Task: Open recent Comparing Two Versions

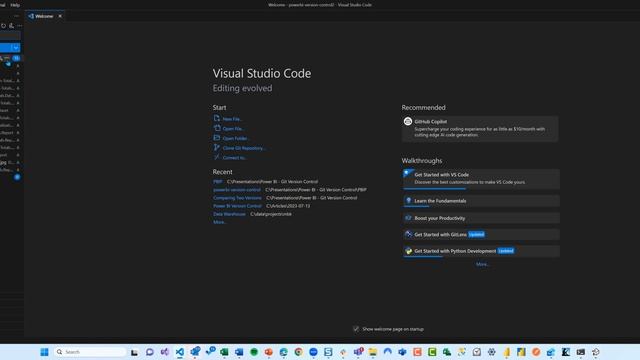Action: click(237, 198)
